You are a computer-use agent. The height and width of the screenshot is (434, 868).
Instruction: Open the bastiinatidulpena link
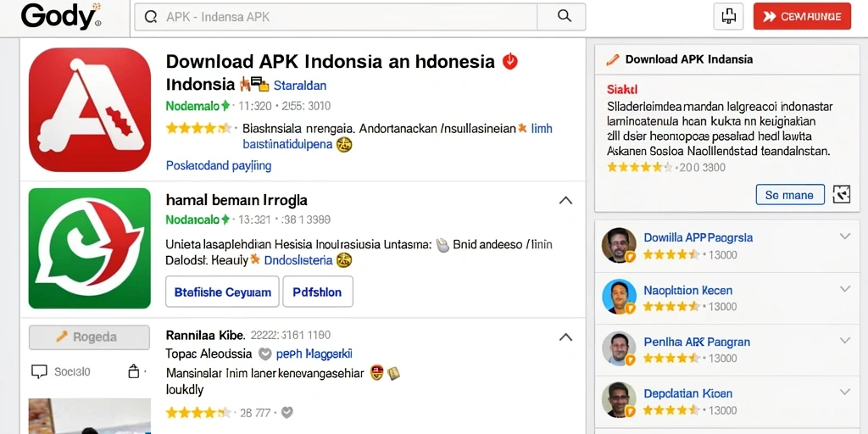[x=288, y=145]
